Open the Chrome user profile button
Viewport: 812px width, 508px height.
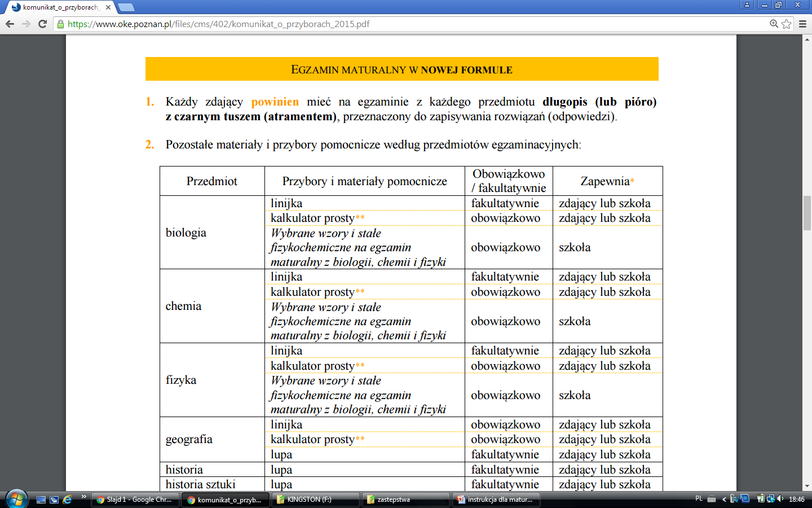pos(747,5)
